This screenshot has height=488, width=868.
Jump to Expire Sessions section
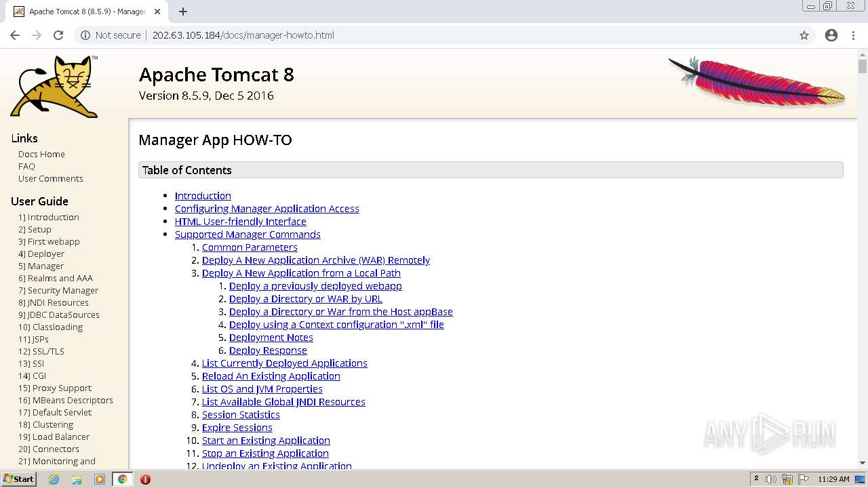click(237, 428)
